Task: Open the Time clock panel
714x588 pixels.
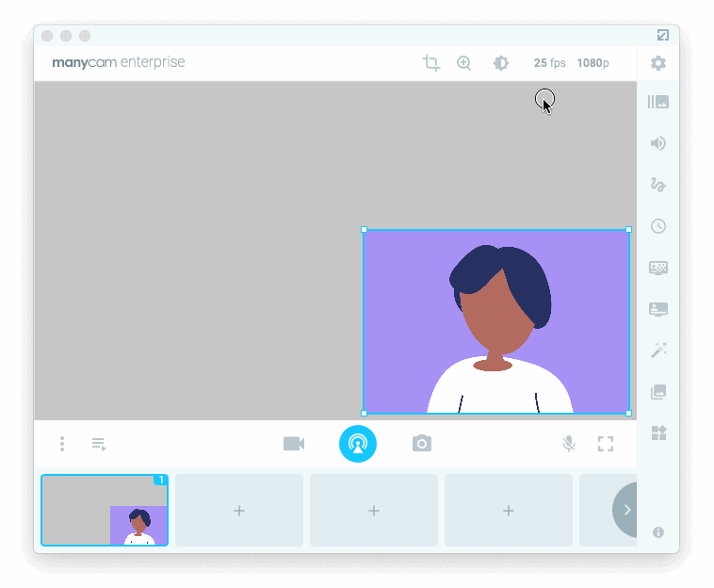Action: [x=658, y=226]
